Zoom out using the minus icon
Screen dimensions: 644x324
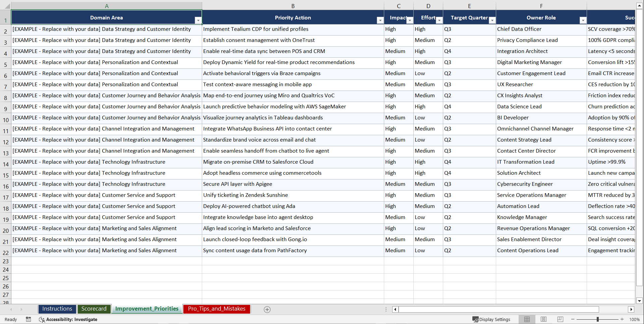(x=573, y=319)
